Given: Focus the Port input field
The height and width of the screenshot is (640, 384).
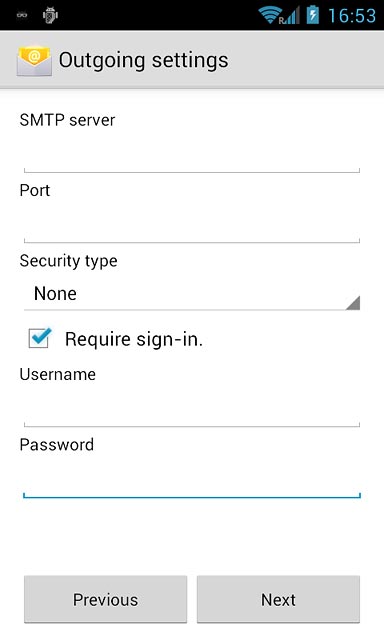Looking at the screenshot, I should point(192,225).
